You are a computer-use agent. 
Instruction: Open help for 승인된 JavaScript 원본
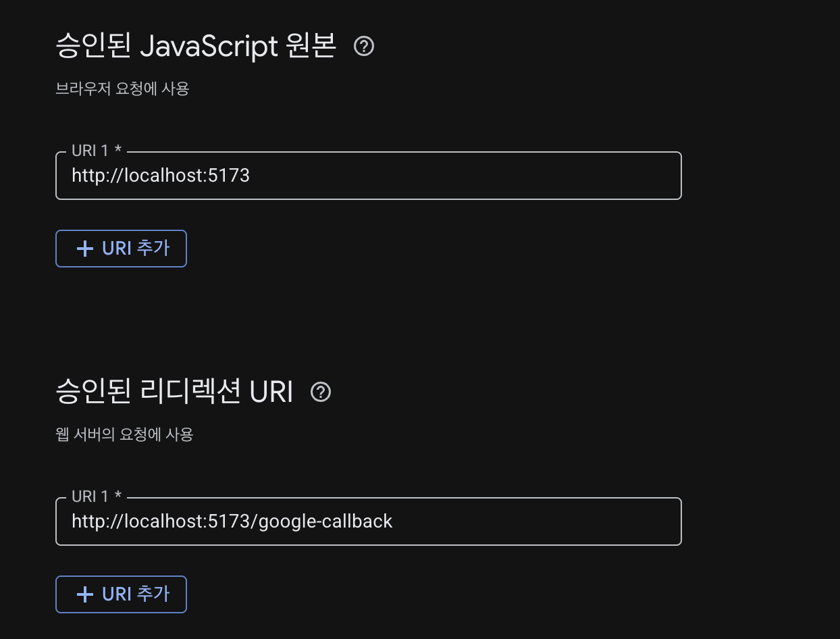pyautogui.click(x=364, y=47)
